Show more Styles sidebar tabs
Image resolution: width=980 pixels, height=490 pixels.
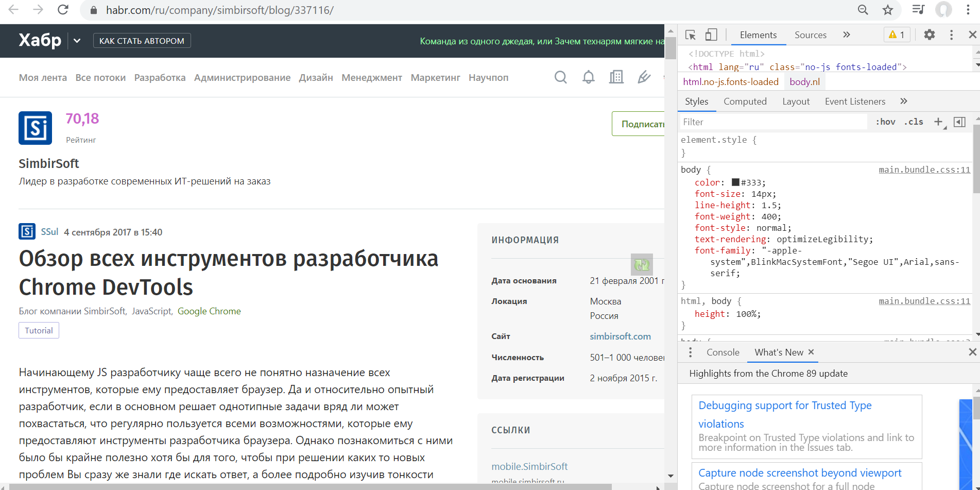904,101
